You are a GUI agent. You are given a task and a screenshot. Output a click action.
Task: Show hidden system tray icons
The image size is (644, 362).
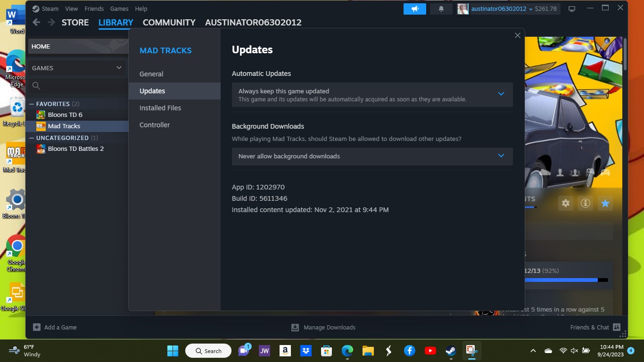[x=533, y=351]
